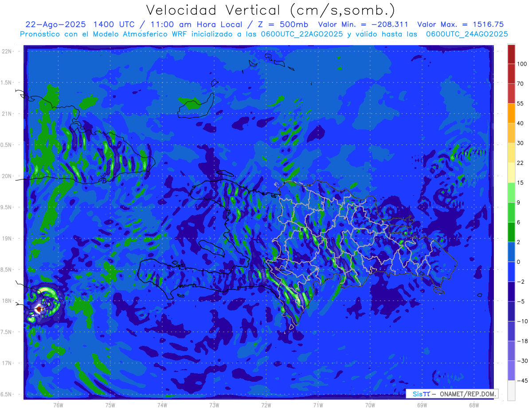
Task: Click the '75W' longitude label
Action: [x=110, y=405]
